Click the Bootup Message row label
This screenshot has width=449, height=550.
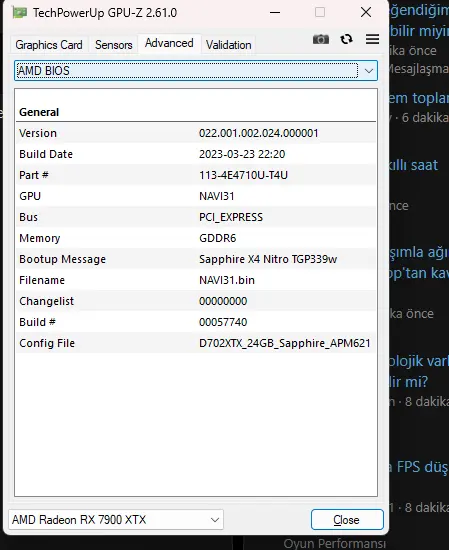click(x=62, y=259)
